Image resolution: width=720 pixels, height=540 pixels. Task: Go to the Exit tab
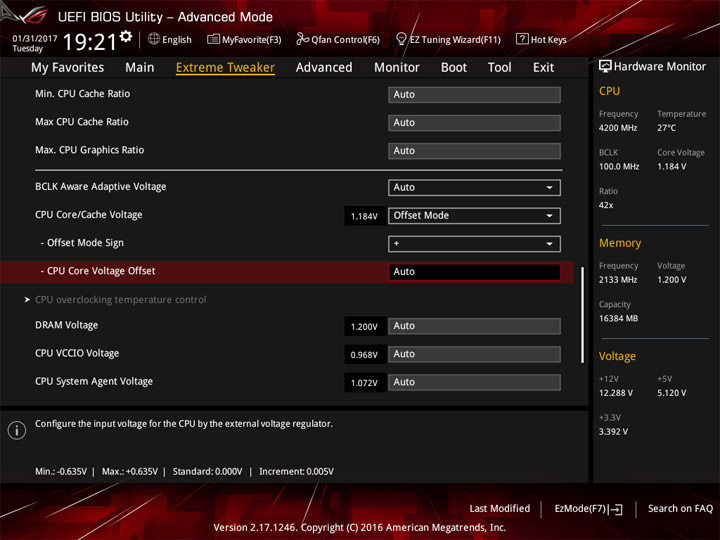coord(543,68)
